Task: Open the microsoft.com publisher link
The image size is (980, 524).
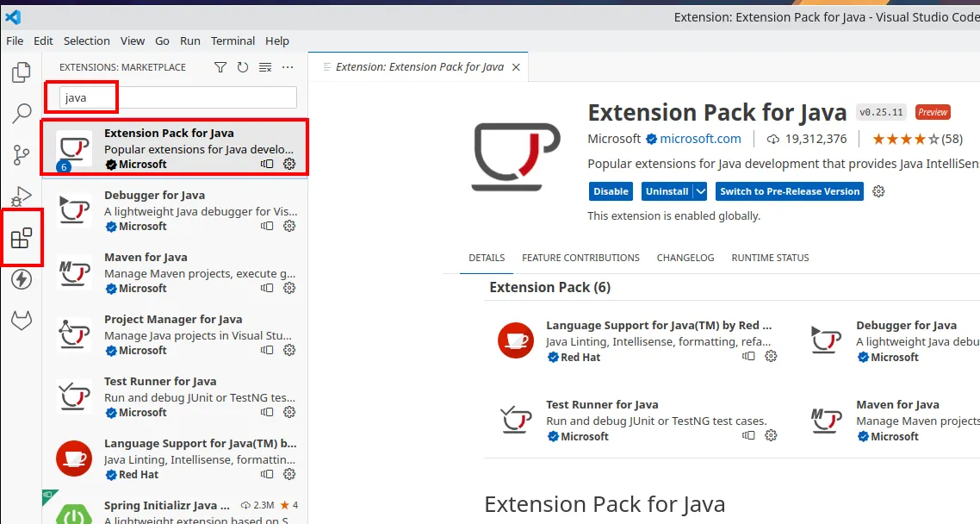Action: pyautogui.click(x=700, y=139)
